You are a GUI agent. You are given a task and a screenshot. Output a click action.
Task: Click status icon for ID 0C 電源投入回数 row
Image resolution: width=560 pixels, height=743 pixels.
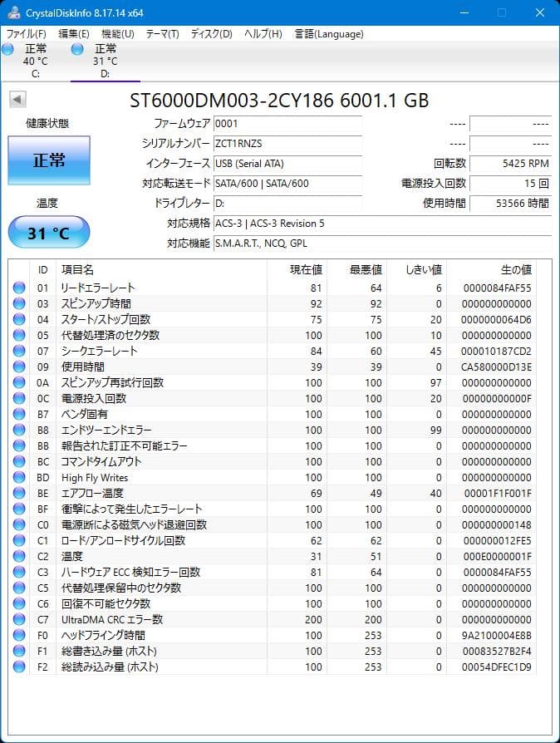click(x=19, y=398)
